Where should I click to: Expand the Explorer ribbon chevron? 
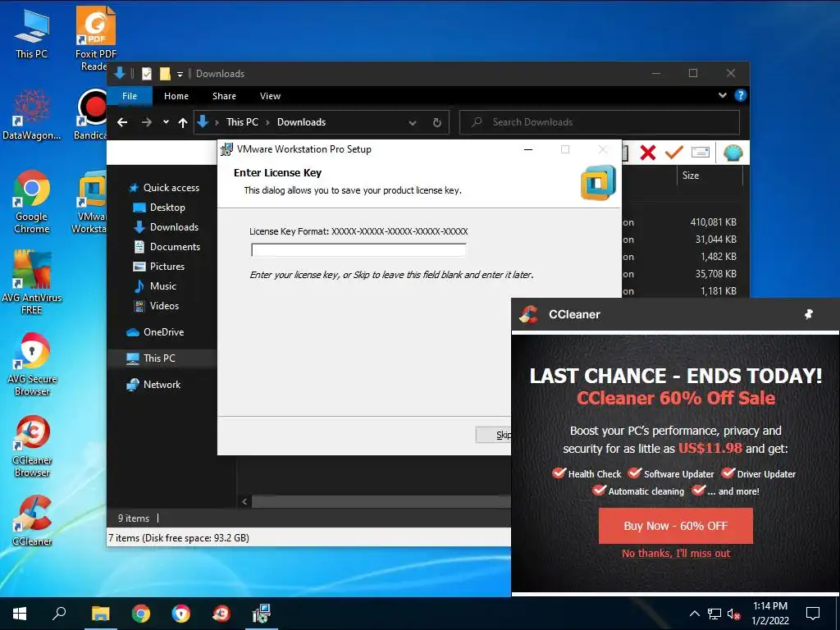(x=722, y=95)
